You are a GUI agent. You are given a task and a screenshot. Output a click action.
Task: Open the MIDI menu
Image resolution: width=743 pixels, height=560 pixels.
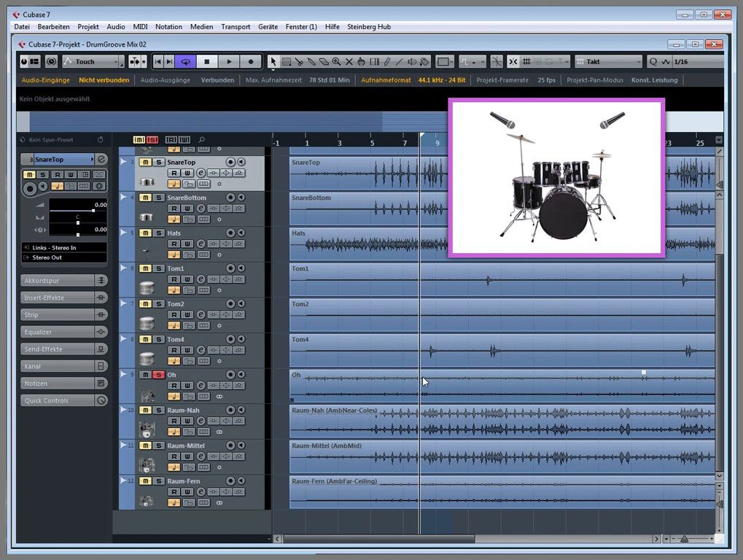pos(140,27)
